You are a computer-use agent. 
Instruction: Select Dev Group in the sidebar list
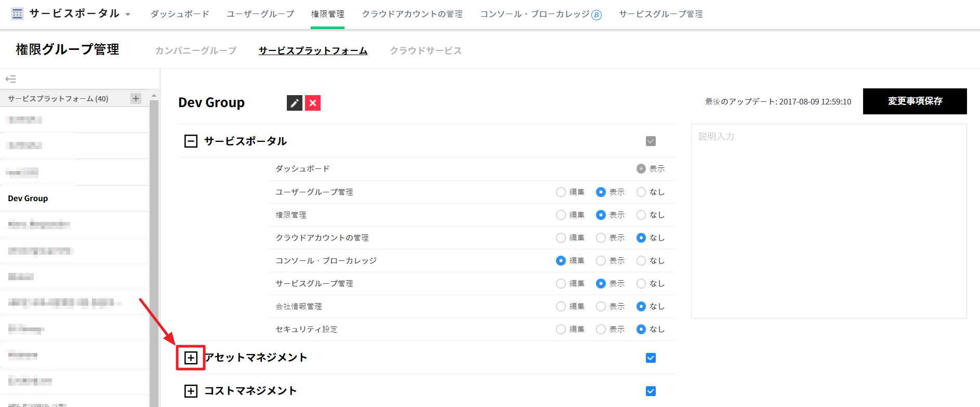click(28, 199)
